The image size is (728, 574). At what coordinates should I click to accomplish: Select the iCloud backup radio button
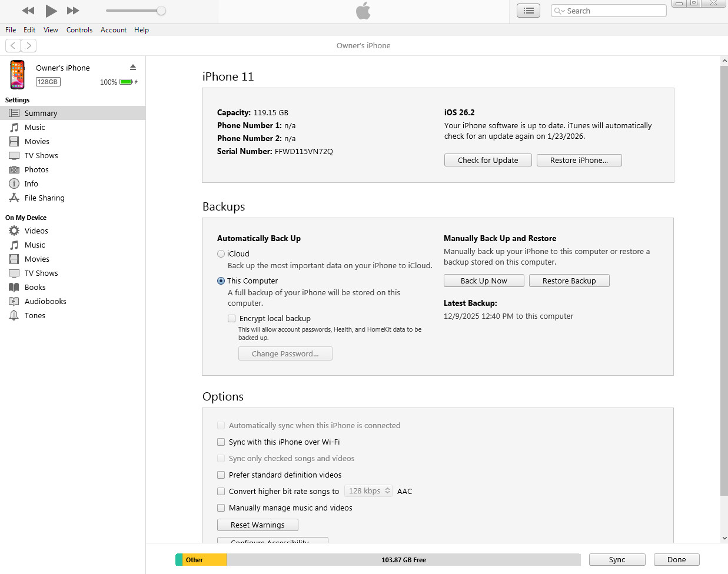[221, 253]
